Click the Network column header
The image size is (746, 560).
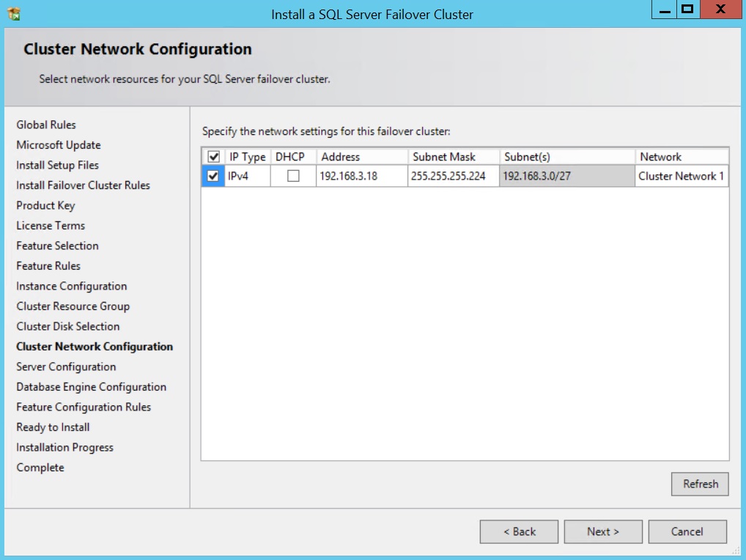click(681, 157)
